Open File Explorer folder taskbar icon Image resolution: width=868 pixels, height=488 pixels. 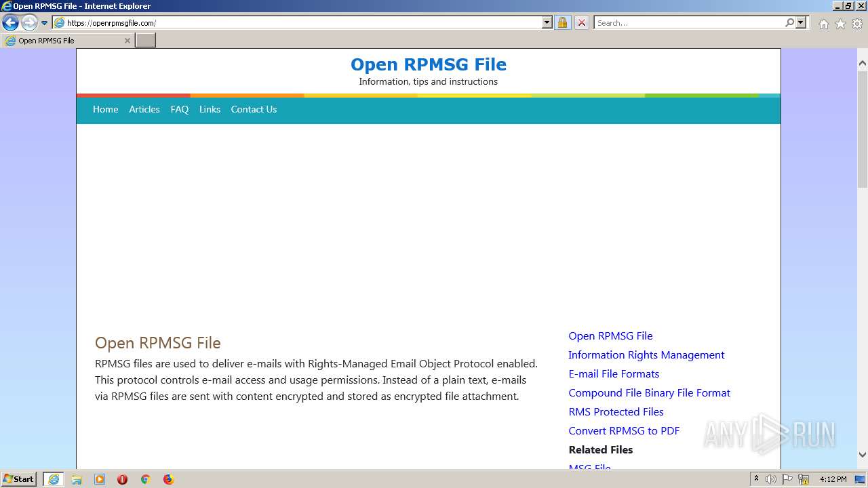coord(77,479)
